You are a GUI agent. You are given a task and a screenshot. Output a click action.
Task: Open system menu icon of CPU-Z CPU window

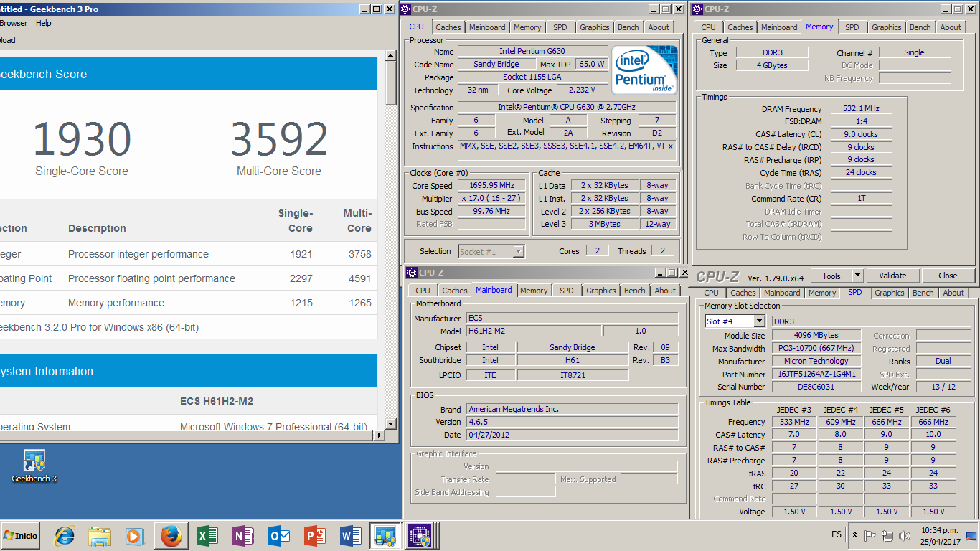[406, 9]
